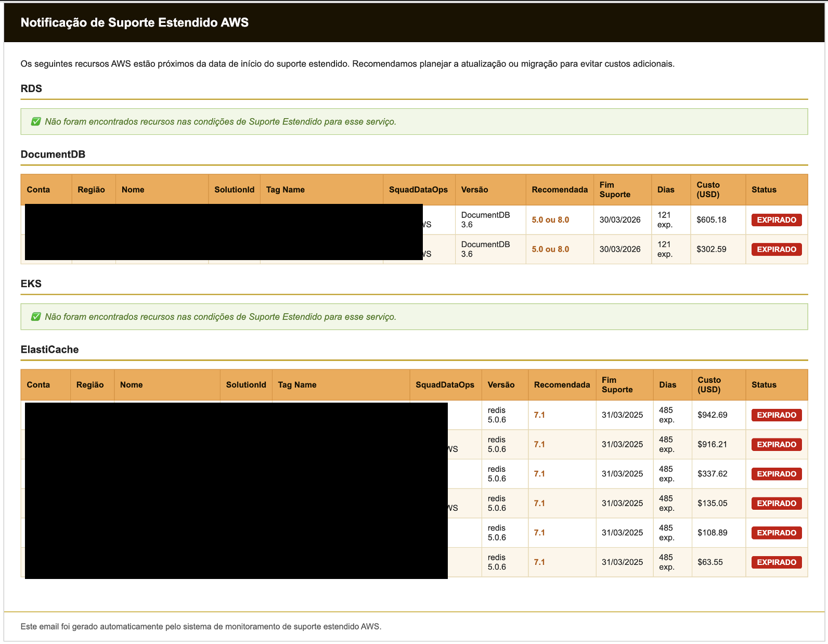Click the intro paragraph 'Os seguintes recursos AWS'
The width and height of the screenshot is (828, 644).
click(x=347, y=64)
